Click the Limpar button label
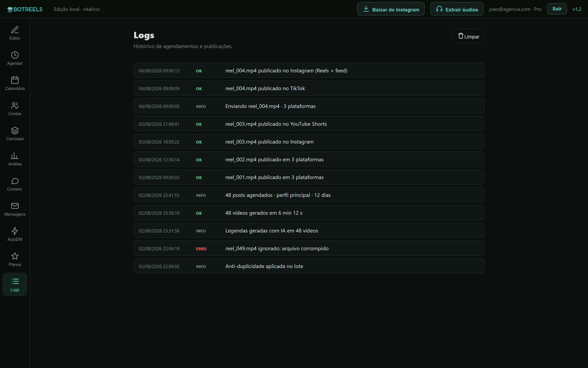Screen dimensions: 588x368 tap(472, 37)
